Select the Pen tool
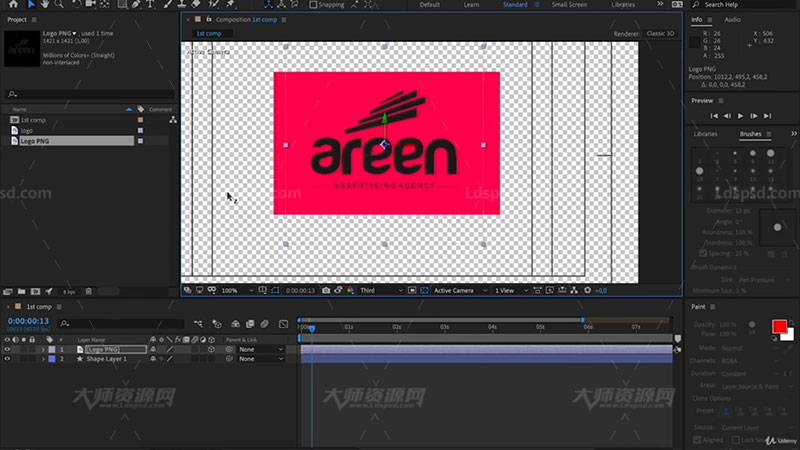 pyautogui.click(x=136, y=4)
